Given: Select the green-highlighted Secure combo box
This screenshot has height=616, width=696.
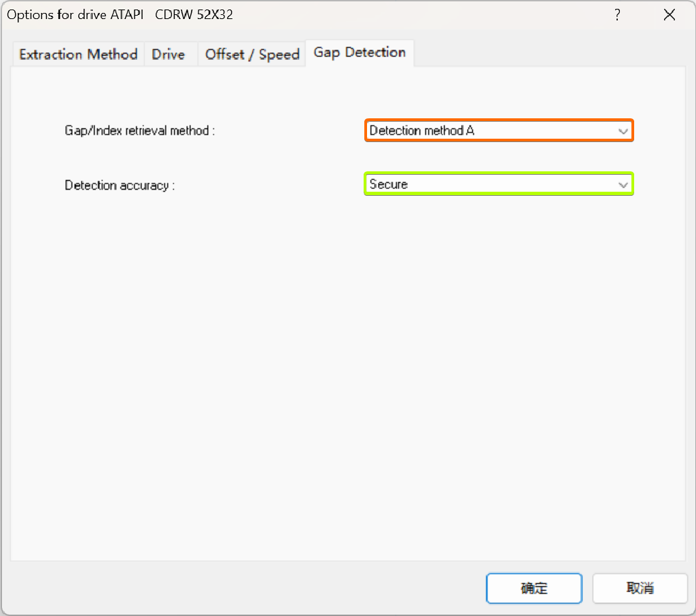Looking at the screenshot, I should [x=499, y=184].
